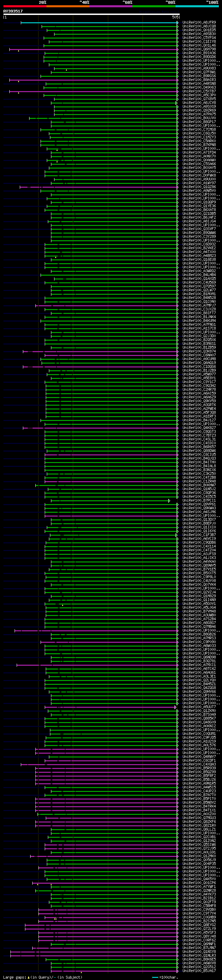Select hit label UniRef100_Q89WV5
This screenshot has width=222, height=980.
199,565
